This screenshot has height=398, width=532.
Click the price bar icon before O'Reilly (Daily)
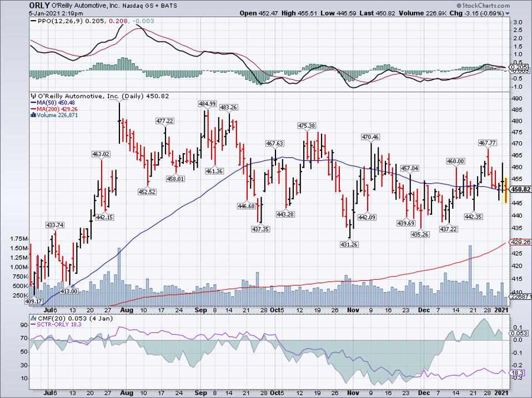click(x=33, y=96)
